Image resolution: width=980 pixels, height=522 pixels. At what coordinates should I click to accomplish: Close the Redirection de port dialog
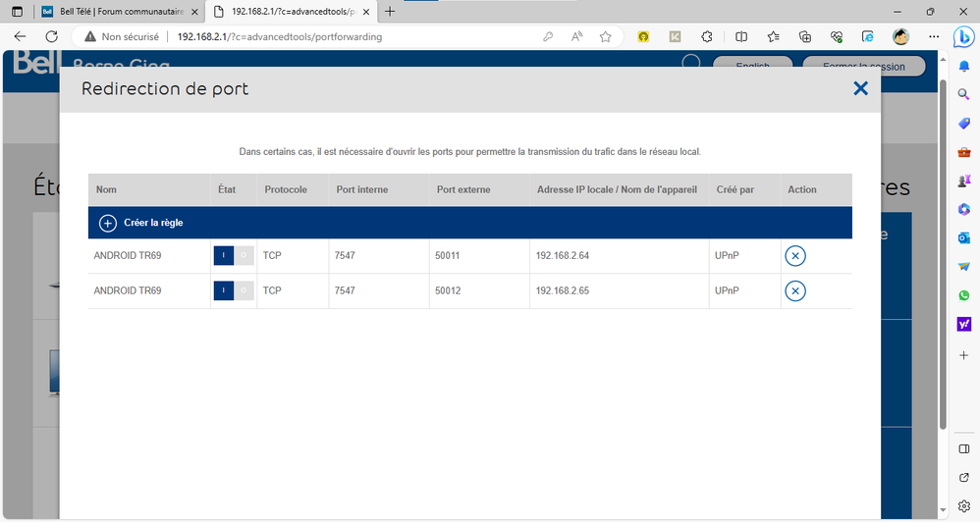coord(860,88)
